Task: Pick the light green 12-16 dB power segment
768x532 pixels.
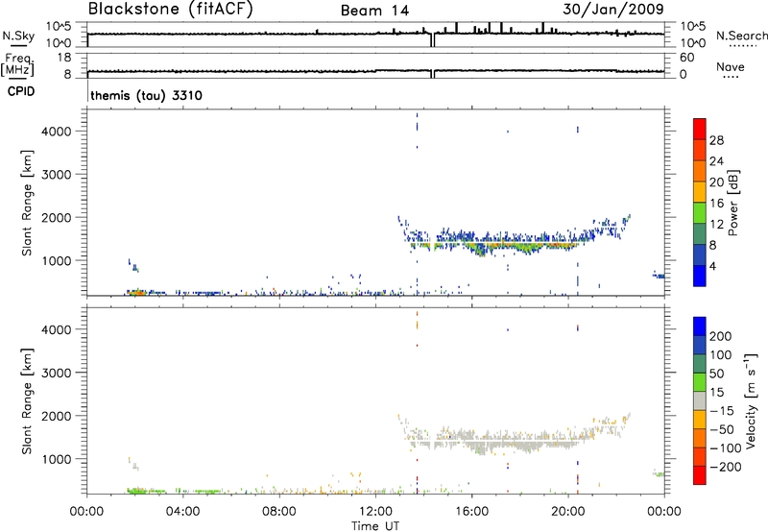Action: (700, 213)
